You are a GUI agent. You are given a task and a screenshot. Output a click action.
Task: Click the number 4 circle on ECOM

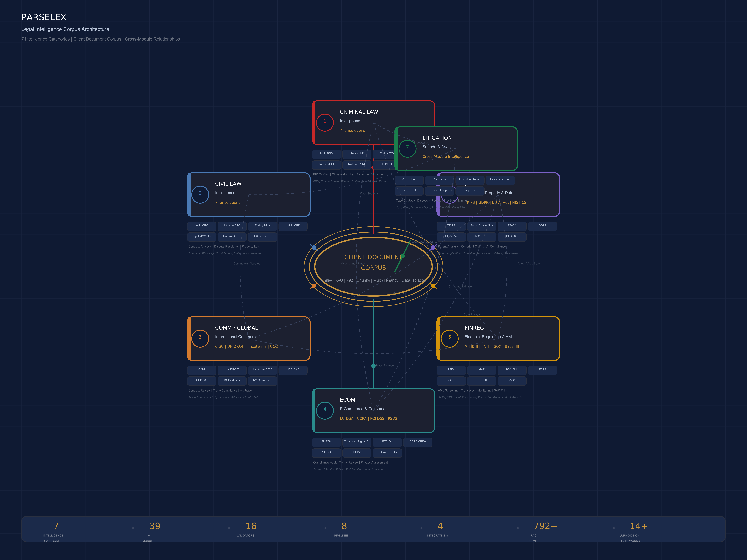[325, 410]
